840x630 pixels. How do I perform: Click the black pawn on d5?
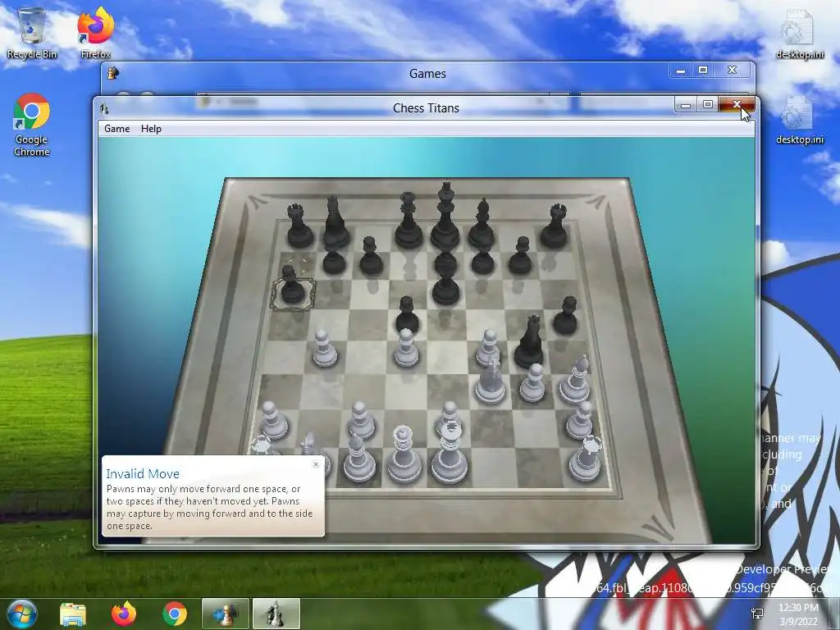(x=407, y=316)
